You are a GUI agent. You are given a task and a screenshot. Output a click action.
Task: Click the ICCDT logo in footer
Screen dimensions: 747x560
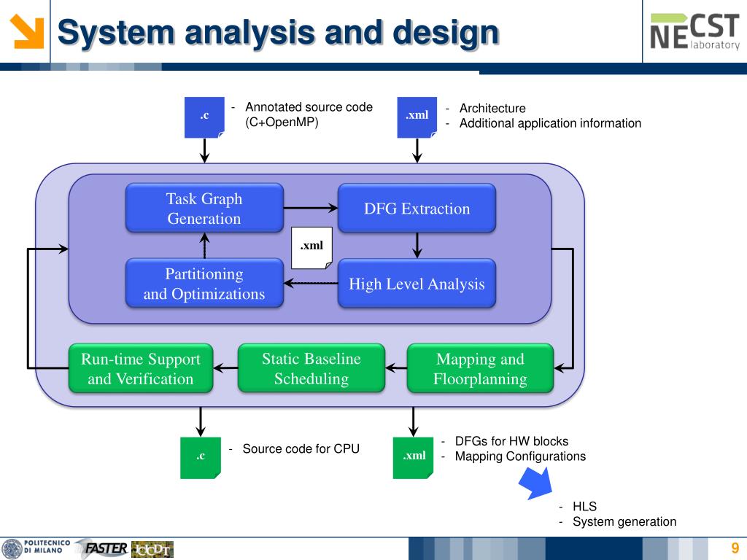pyautogui.click(x=152, y=549)
